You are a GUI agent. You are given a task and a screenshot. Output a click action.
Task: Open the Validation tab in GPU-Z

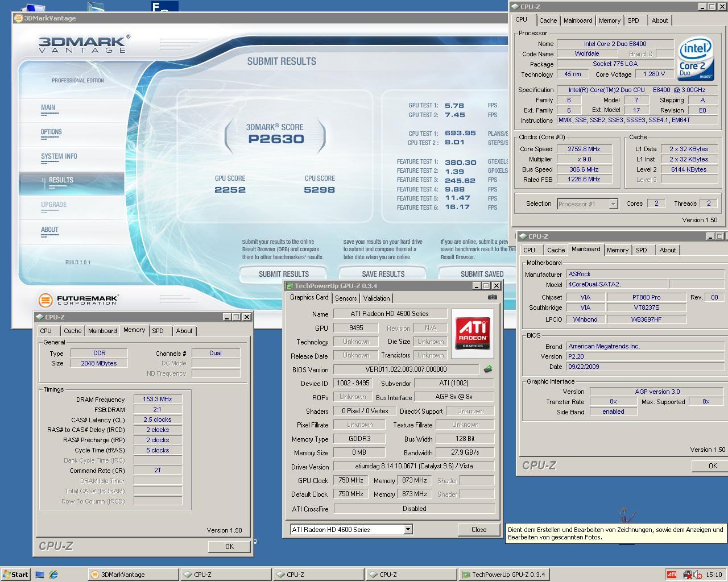coord(377,298)
